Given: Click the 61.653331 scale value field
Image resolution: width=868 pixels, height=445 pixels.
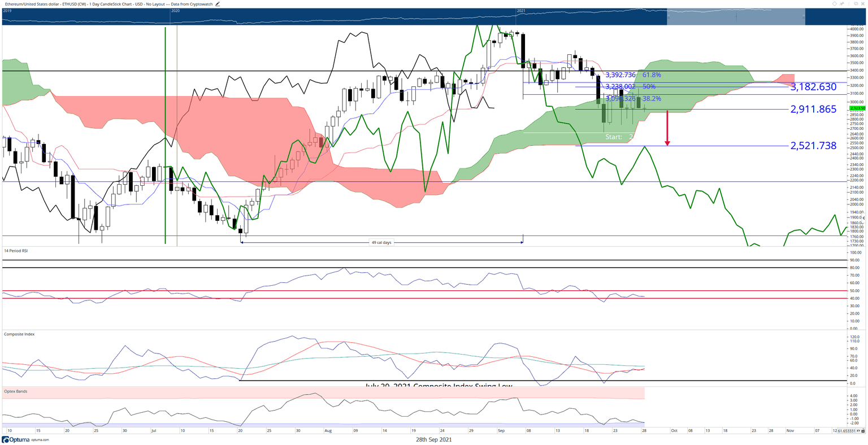Looking at the screenshot, I should tap(846, 431).
